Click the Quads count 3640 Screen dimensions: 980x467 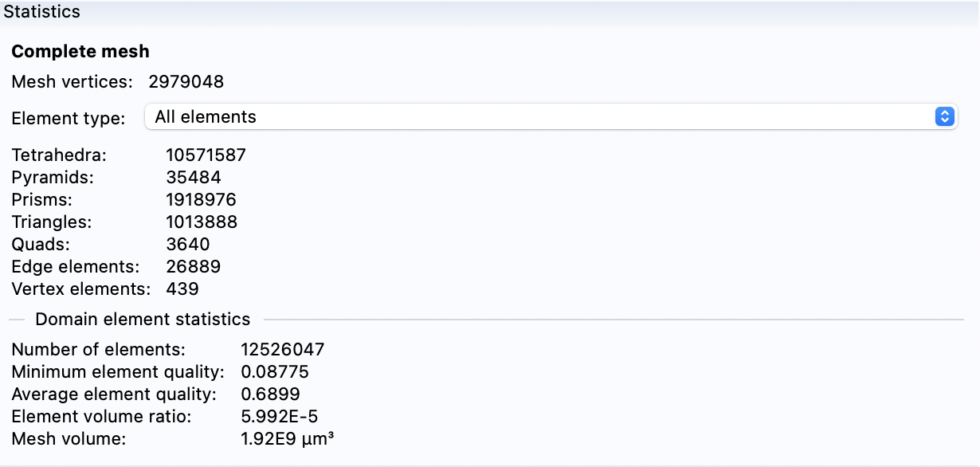188,244
